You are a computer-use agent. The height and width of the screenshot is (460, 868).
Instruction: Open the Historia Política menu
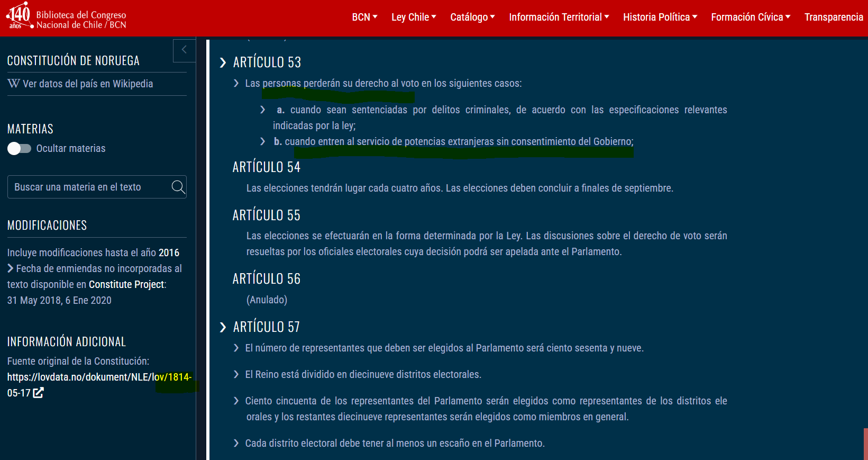point(660,17)
